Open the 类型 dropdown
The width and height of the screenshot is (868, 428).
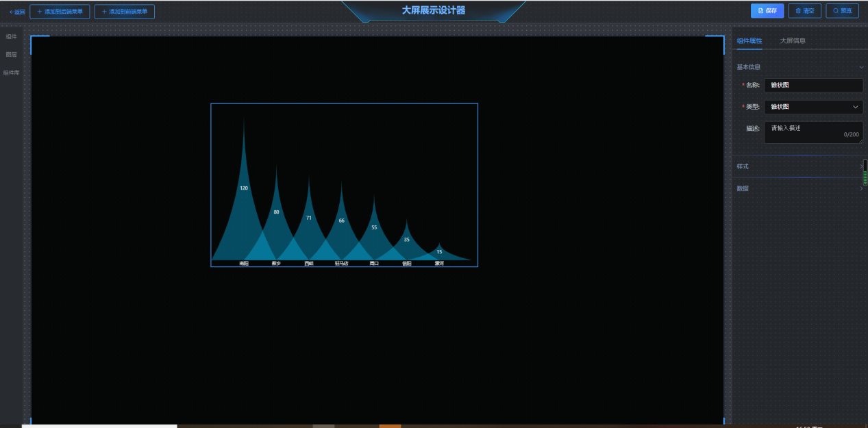point(813,107)
